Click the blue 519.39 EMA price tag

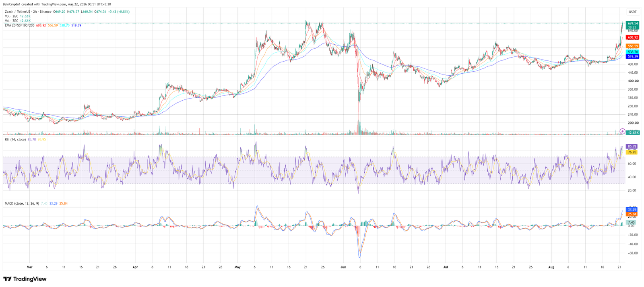pyautogui.click(x=633, y=57)
